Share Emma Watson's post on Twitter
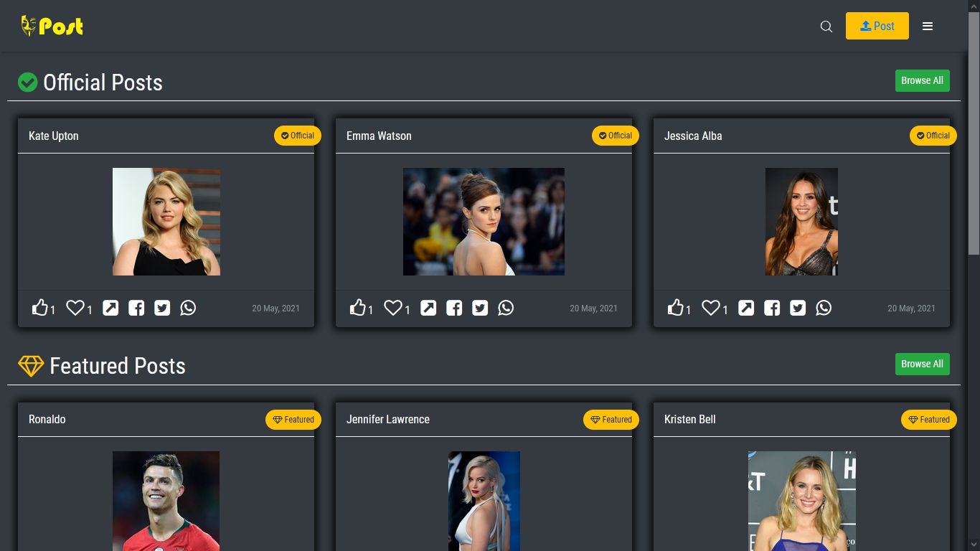 (x=479, y=308)
